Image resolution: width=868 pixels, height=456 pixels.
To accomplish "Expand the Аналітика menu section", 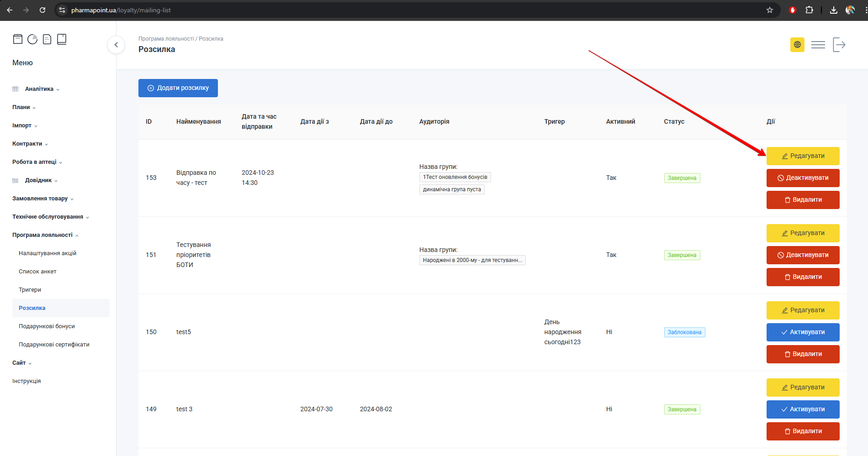I will tap(39, 89).
